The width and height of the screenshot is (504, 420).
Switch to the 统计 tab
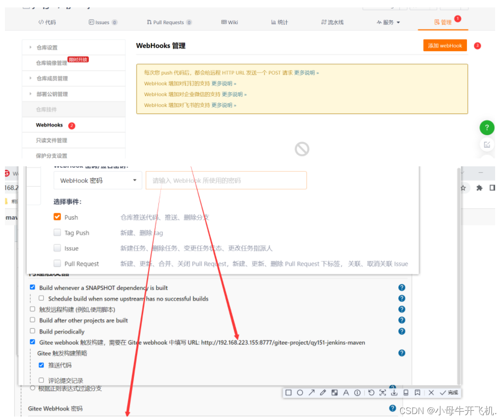point(279,23)
